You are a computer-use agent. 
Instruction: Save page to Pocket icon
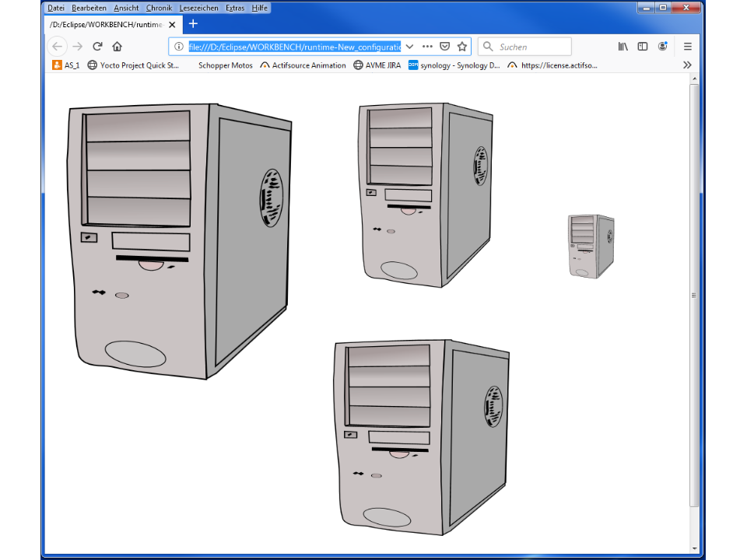[x=445, y=47]
